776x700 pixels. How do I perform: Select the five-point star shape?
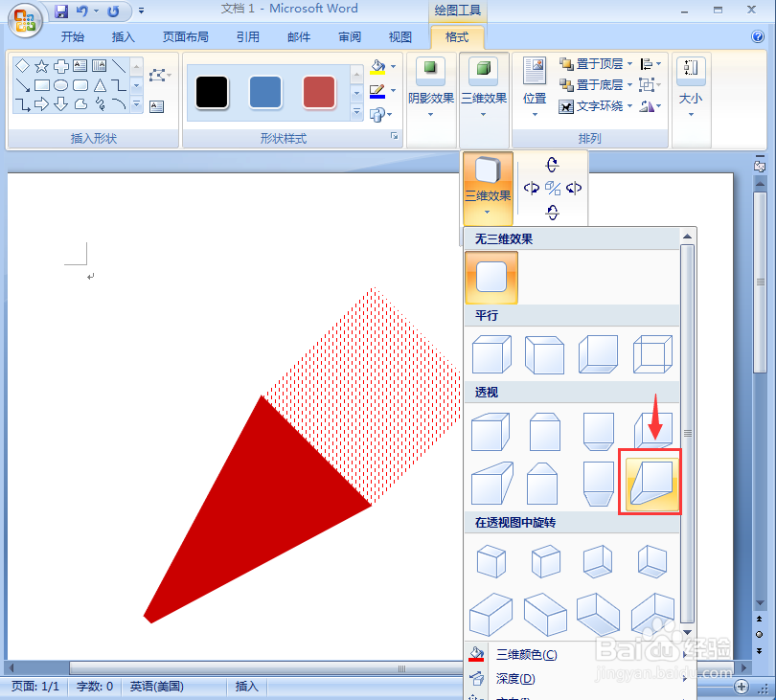click(41, 65)
